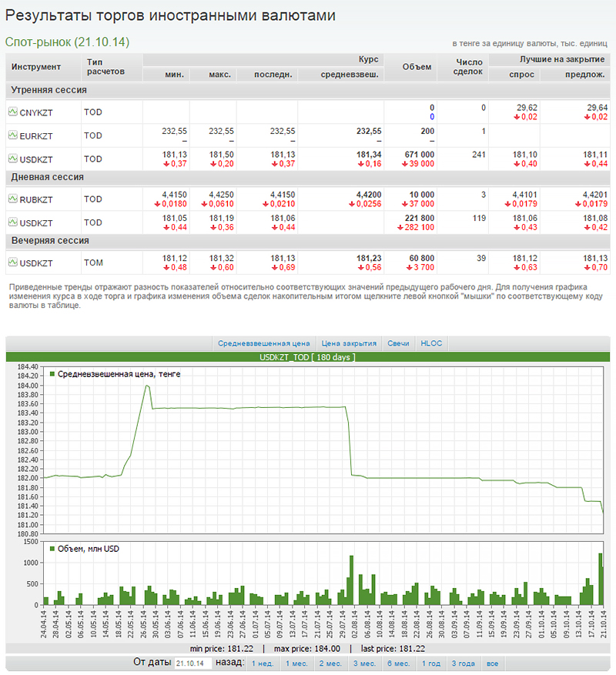The height and width of the screenshot is (675, 616).
Task: Open the chart icon for USDKZT TOM
Action: tap(12, 262)
